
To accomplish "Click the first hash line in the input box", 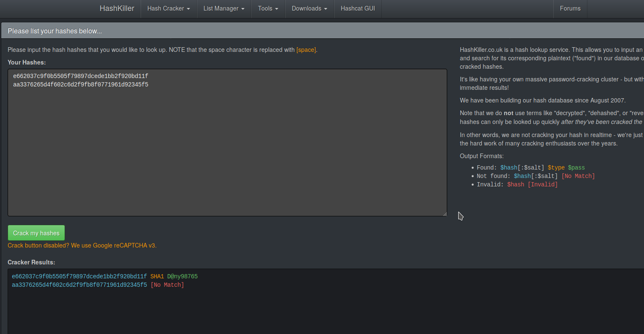I will [x=81, y=76].
